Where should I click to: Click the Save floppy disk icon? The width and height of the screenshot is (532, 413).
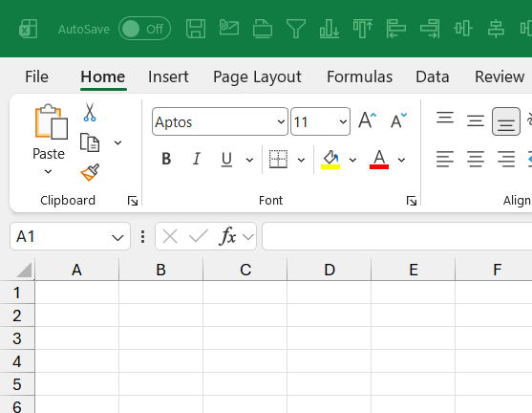[196, 29]
